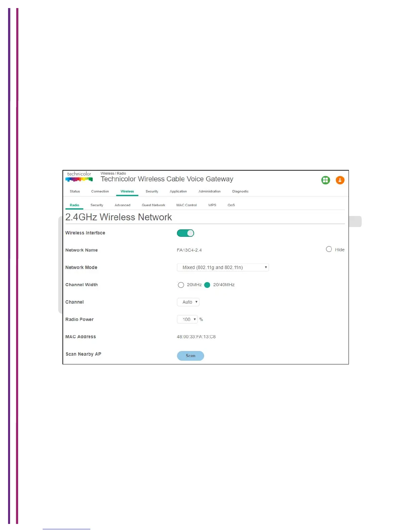Image resolution: width=411 pixels, height=532 pixels.
Task: Switch to the wireless Security sub-tab
Action: point(97,205)
